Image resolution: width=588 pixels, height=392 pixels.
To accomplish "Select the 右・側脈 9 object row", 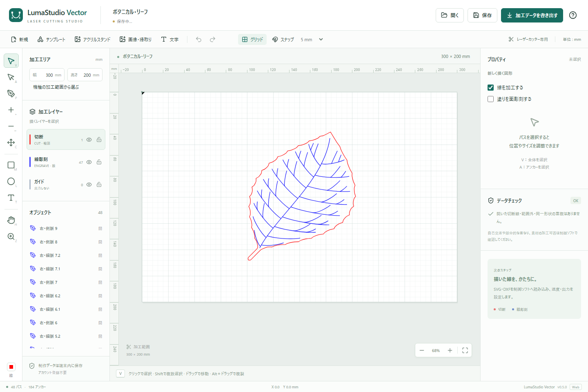I will coord(66,228).
